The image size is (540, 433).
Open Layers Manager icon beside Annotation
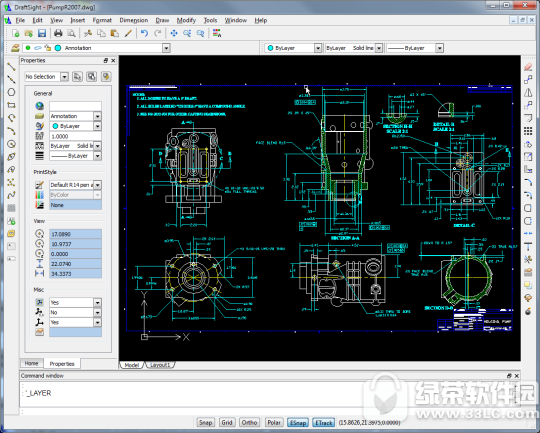pyautogui.click(x=15, y=48)
